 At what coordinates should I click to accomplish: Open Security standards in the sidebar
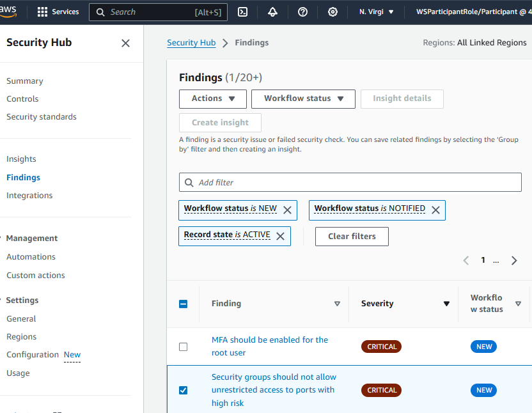[x=42, y=117]
